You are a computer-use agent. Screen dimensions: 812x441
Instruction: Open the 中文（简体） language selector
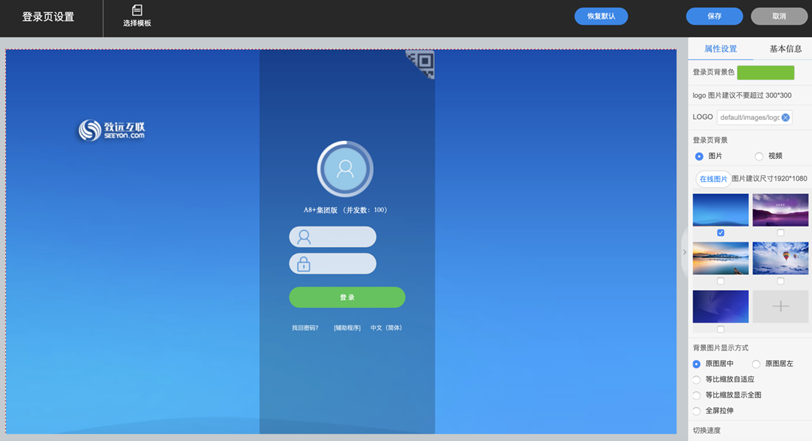(386, 328)
